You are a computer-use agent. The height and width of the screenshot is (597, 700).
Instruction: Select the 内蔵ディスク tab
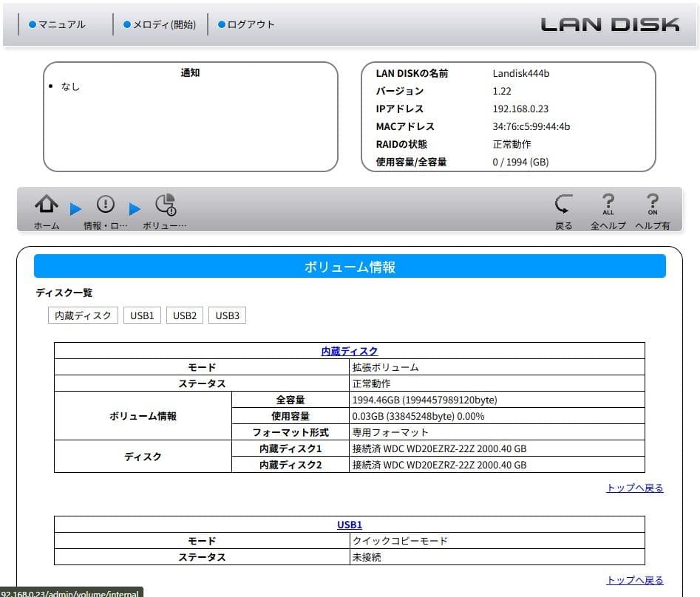(x=83, y=315)
